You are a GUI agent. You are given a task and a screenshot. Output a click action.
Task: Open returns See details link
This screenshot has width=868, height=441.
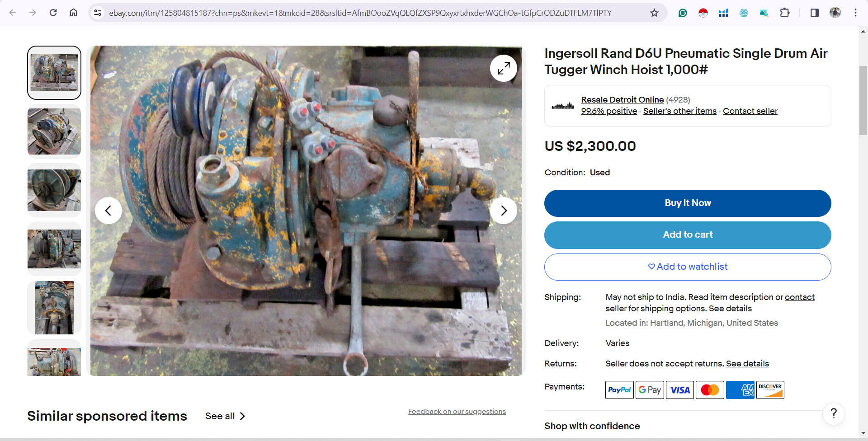[x=747, y=364]
